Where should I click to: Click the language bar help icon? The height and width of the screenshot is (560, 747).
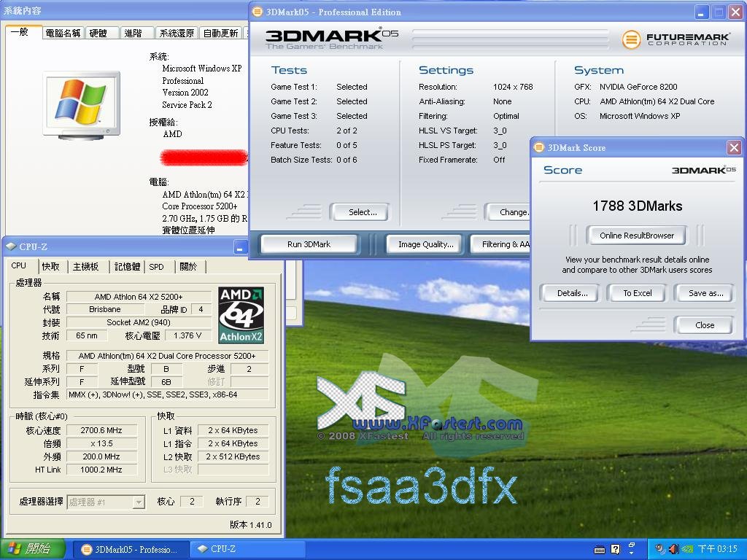[x=615, y=549]
